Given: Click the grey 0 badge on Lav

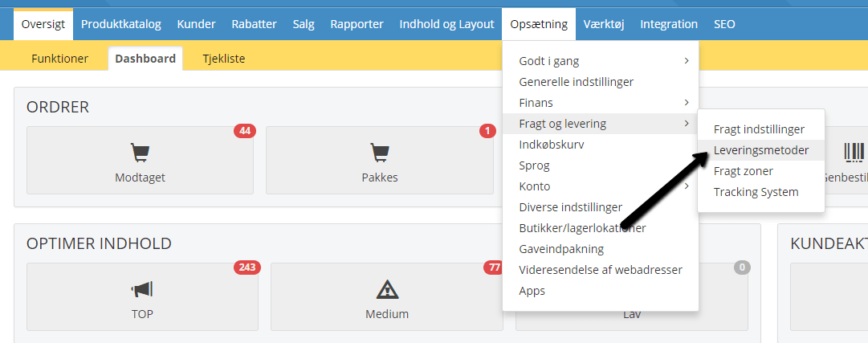Looking at the screenshot, I should point(742,267).
